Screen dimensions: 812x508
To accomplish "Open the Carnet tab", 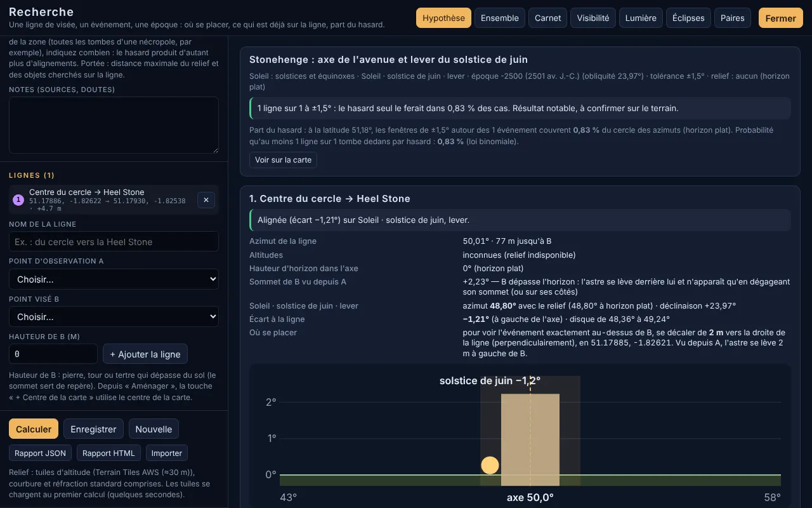I will pyautogui.click(x=548, y=18).
